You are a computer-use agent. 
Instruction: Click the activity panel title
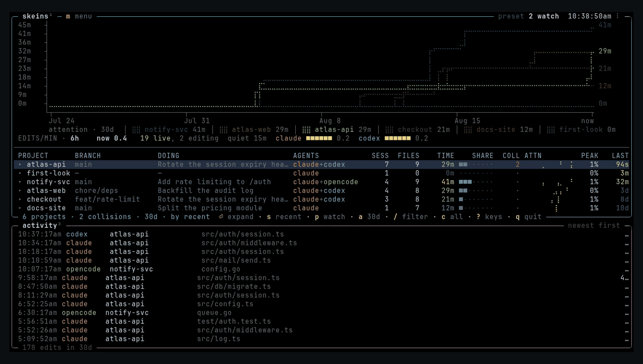click(40, 226)
